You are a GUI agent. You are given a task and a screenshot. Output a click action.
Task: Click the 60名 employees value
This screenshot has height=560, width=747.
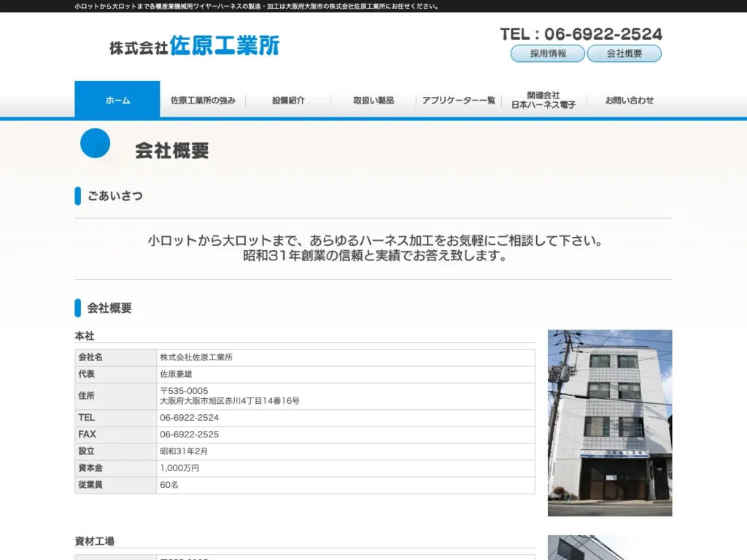[x=169, y=485]
